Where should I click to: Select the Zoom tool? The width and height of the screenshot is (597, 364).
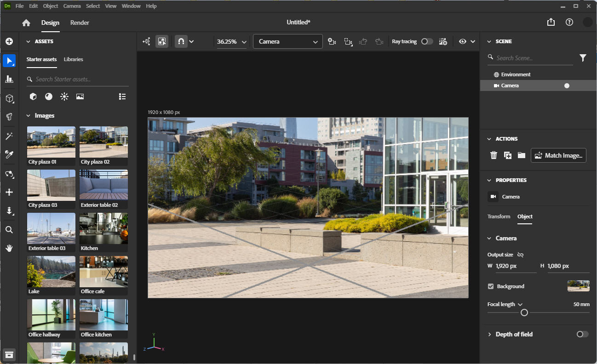tap(9, 229)
